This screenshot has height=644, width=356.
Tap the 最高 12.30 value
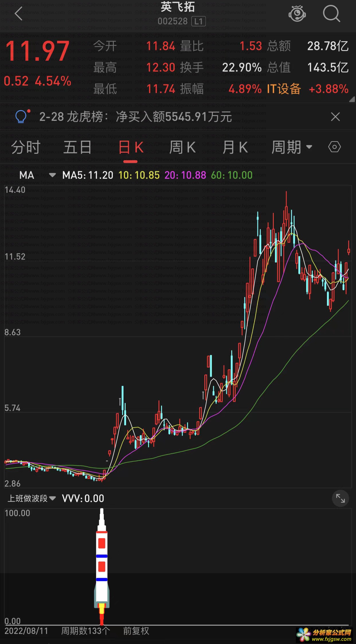click(x=161, y=68)
